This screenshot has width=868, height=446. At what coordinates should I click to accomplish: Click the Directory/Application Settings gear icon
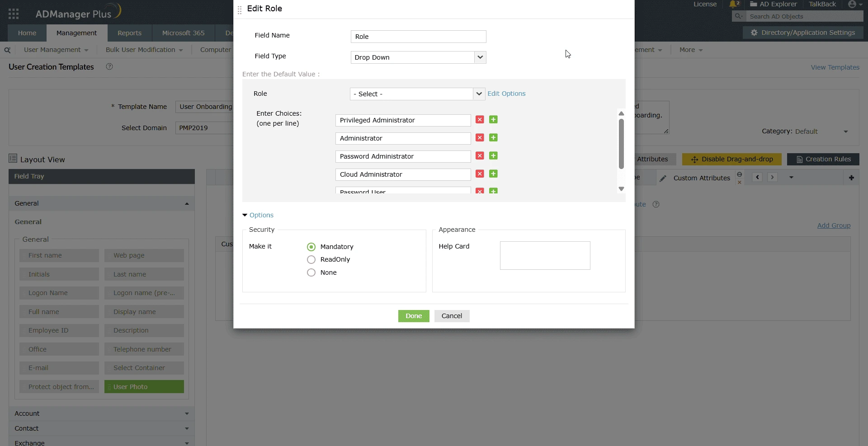tap(754, 32)
